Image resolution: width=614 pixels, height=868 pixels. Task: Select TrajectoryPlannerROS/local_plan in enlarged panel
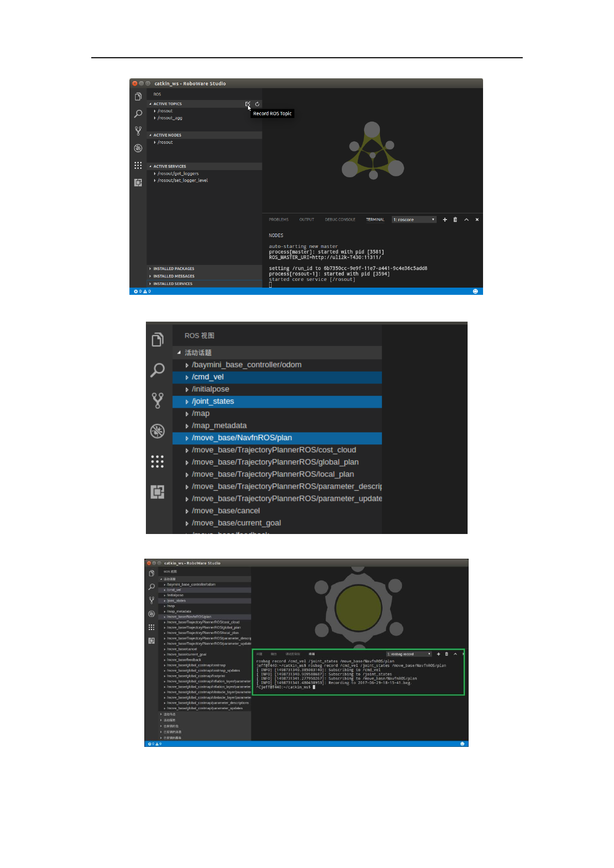coord(277,474)
